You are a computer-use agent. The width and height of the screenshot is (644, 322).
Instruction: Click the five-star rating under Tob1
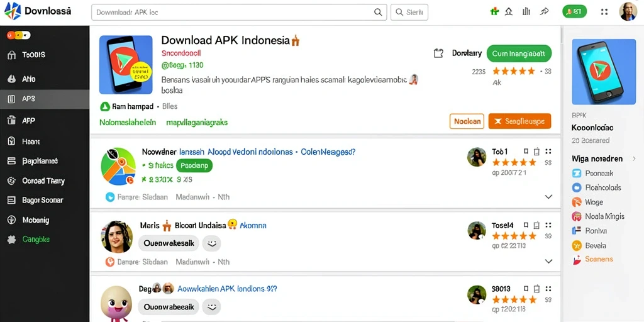click(x=514, y=163)
